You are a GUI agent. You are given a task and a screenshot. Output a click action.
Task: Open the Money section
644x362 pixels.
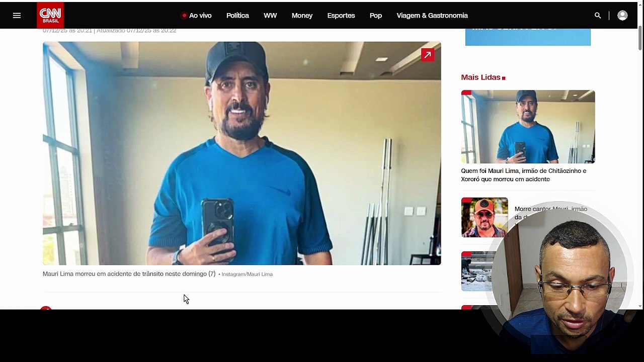(x=302, y=16)
